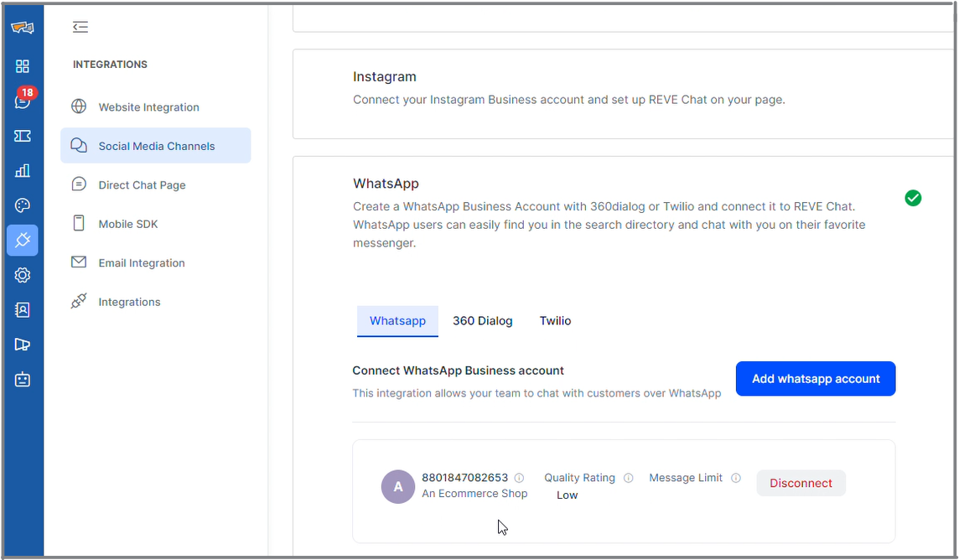Click the phone icon for Mobile SDK
Screen dimensions: 959x560
click(79, 223)
